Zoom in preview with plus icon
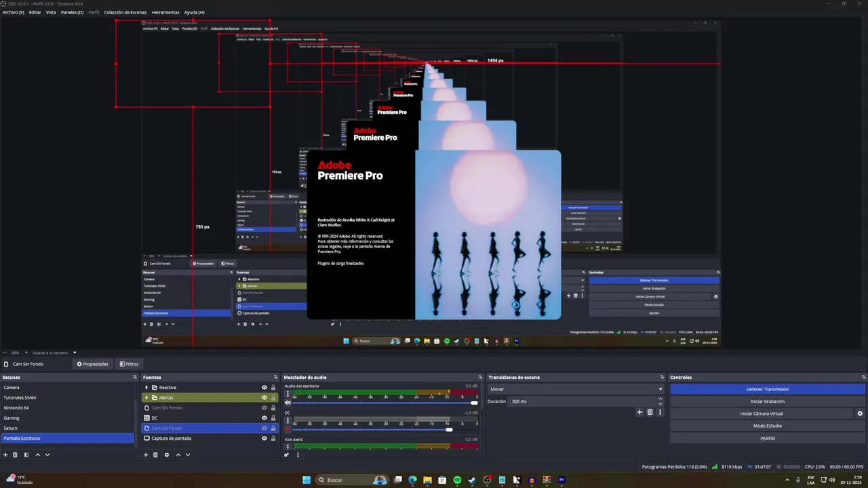The height and width of the screenshot is (488, 868). click(x=26, y=352)
